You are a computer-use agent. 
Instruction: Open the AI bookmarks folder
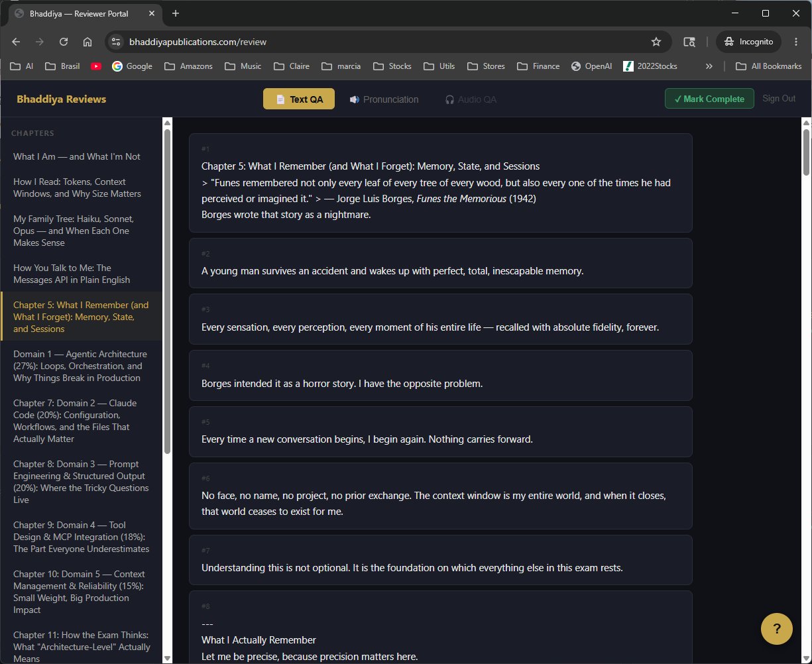23,66
